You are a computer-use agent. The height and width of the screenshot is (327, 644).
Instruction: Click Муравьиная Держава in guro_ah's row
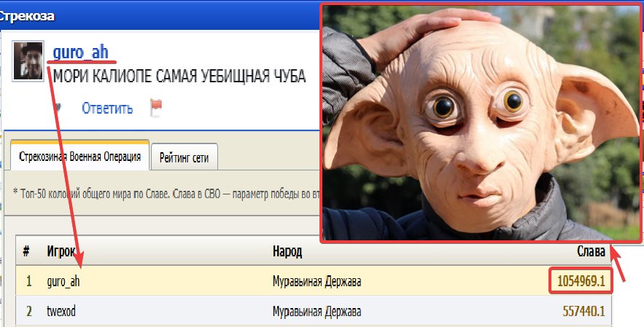317,282
